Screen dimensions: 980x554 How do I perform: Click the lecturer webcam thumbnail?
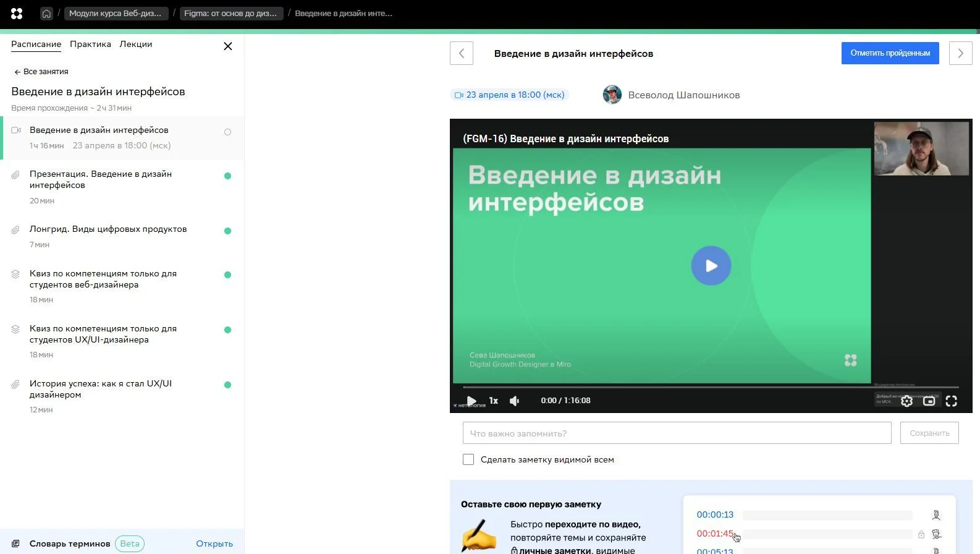[x=921, y=148]
